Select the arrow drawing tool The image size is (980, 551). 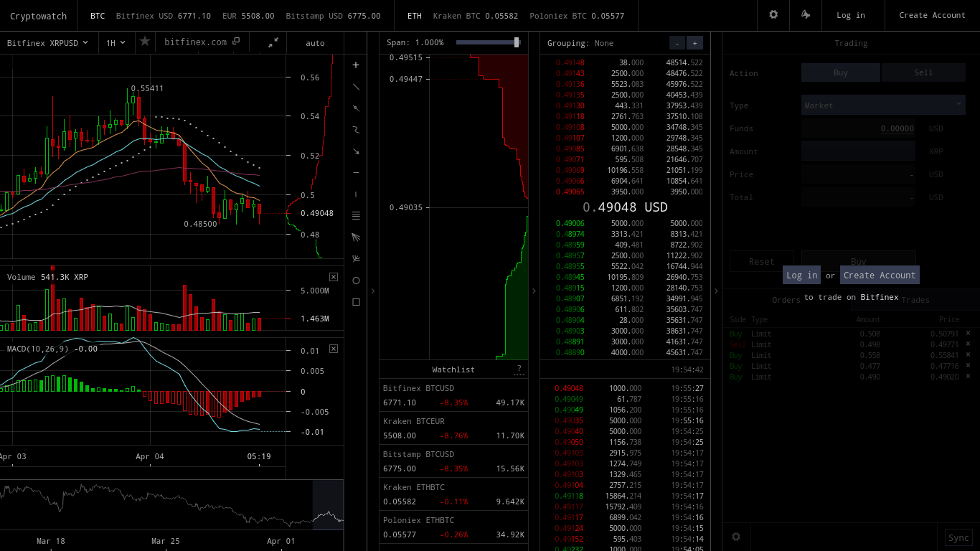356,151
